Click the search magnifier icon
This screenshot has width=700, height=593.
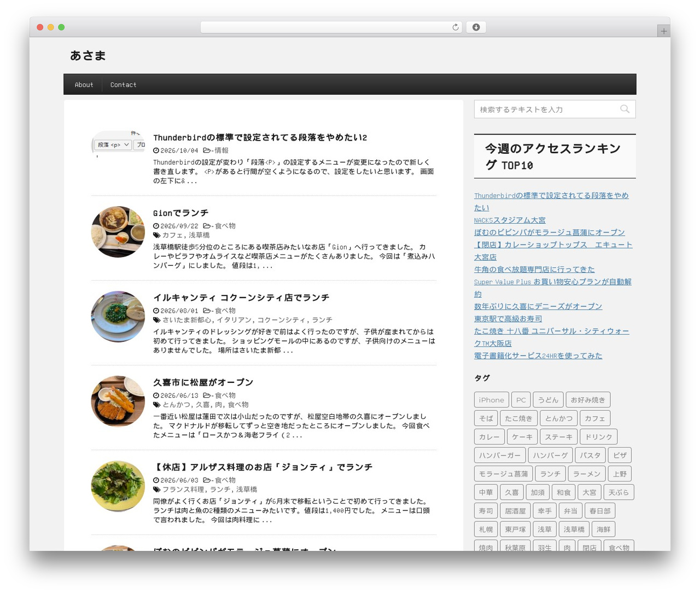point(625,109)
